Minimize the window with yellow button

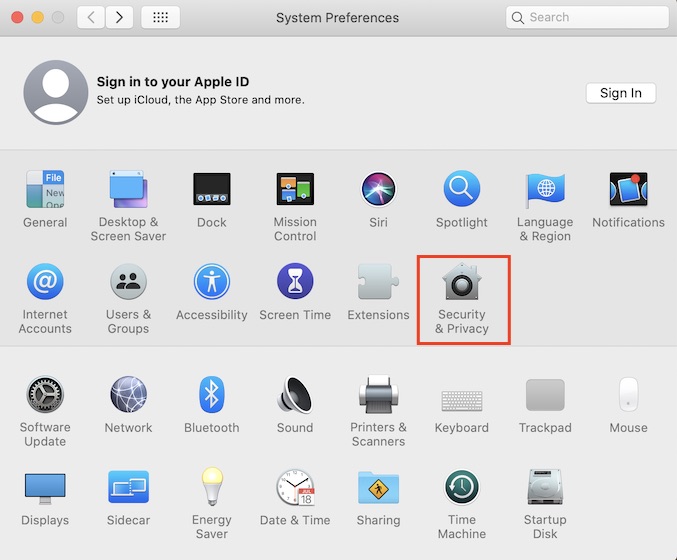coord(38,17)
